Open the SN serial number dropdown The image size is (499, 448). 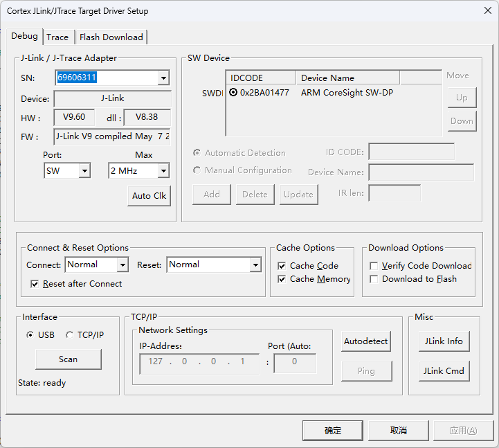click(x=163, y=78)
